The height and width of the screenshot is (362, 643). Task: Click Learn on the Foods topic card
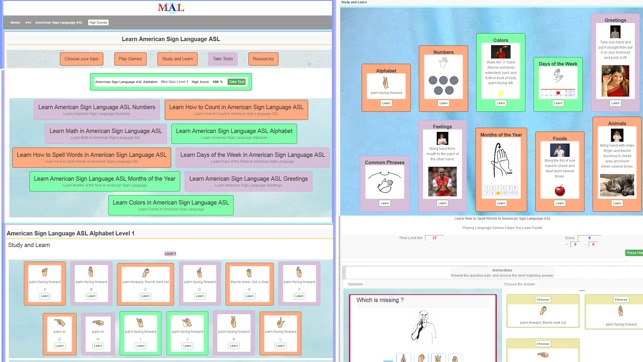click(x=560, y=203)
